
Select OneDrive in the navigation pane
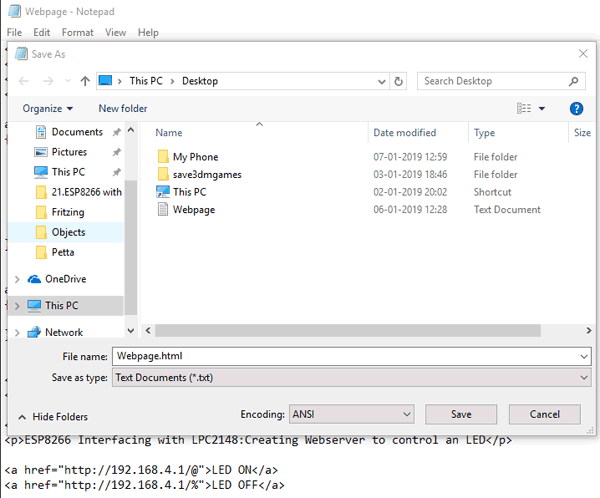(x=65, y=279)
